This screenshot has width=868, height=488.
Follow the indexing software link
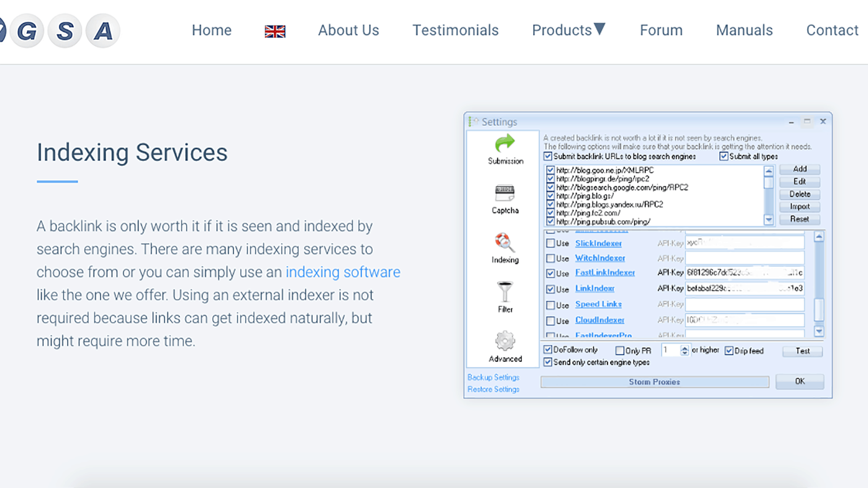pyautogui.click(x=343, y=272)
